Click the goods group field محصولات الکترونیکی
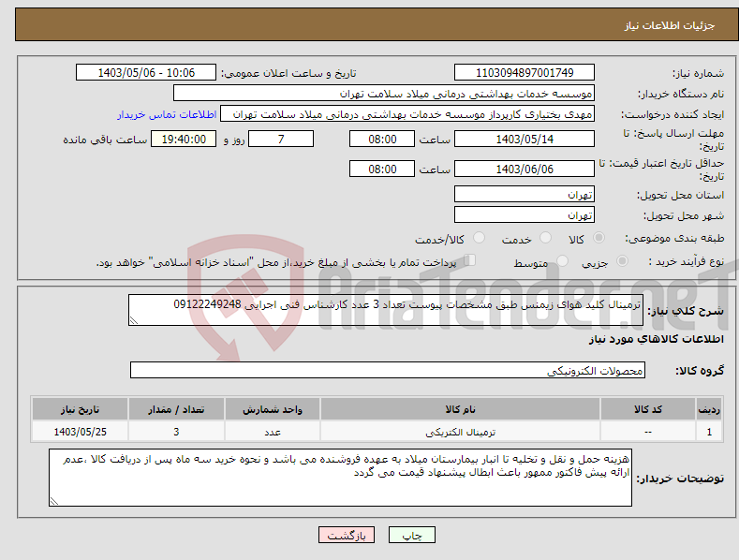This screenshot has height=560, width=739. 388,371
